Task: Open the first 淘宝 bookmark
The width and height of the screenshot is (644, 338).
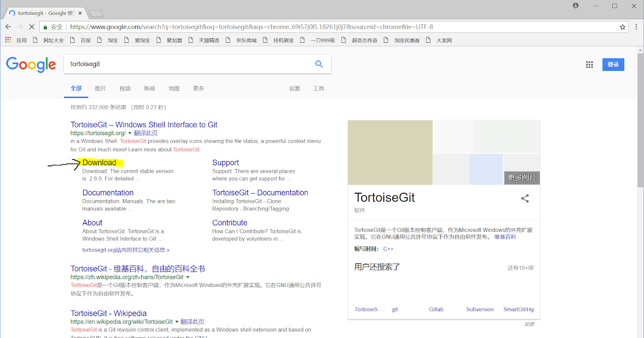Action: point(107,40)
